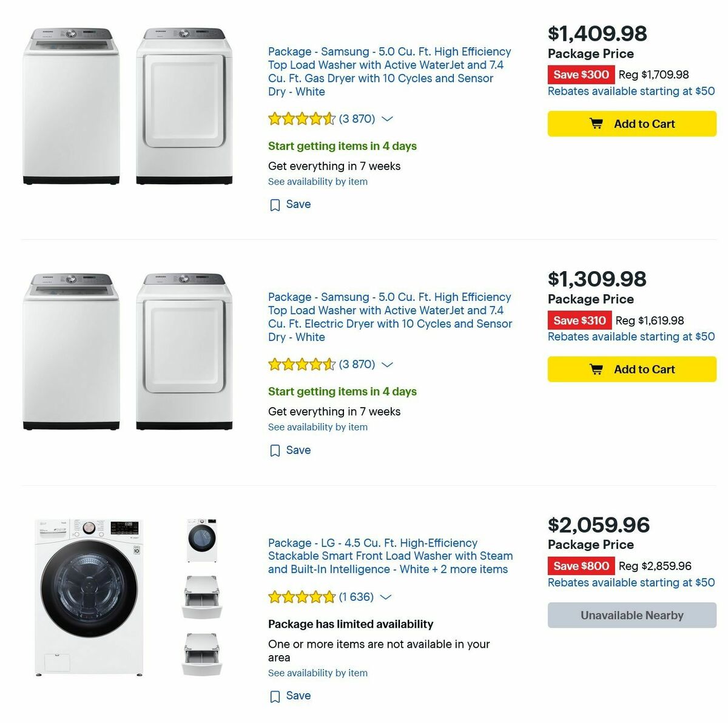Click the Save bookmark icon for Samsung gas dryer package
728x723 pixels.
(276, 204)
